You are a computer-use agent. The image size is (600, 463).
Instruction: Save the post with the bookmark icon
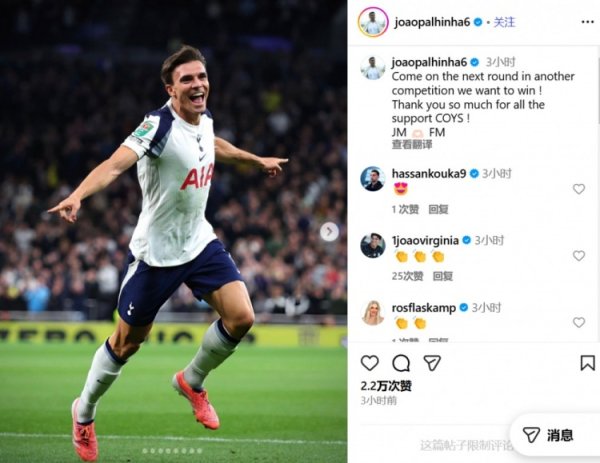coord(587,363)
